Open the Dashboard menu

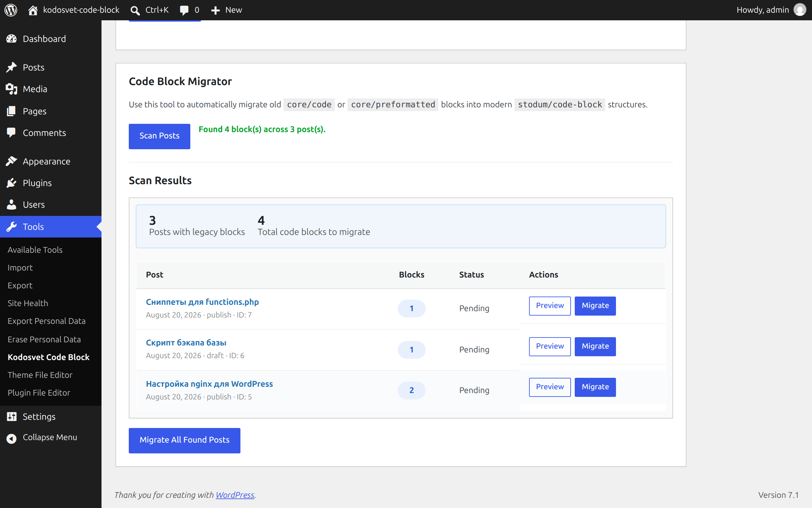[x=51, y=39]
